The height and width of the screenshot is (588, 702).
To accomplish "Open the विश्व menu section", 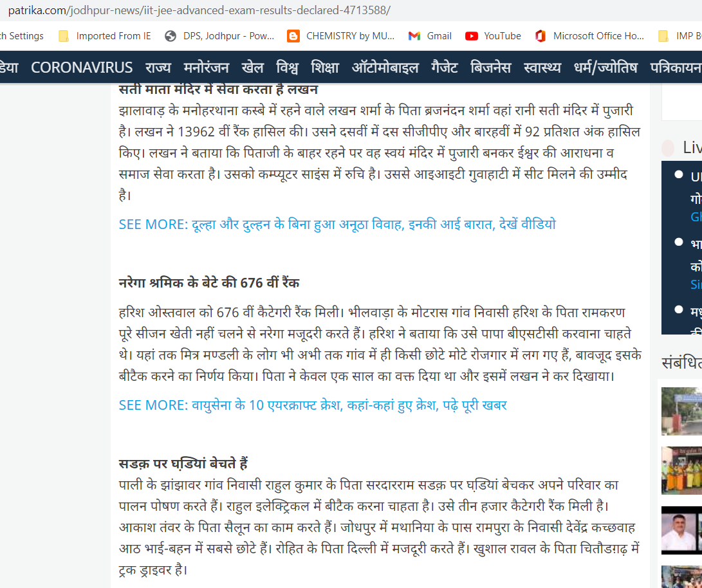I will click(287, 68).
